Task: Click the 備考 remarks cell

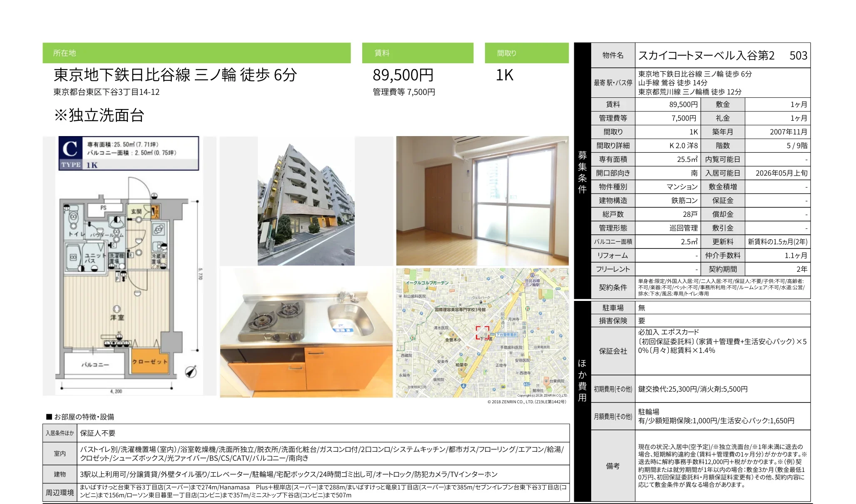Action: click(x=612, y=466)
